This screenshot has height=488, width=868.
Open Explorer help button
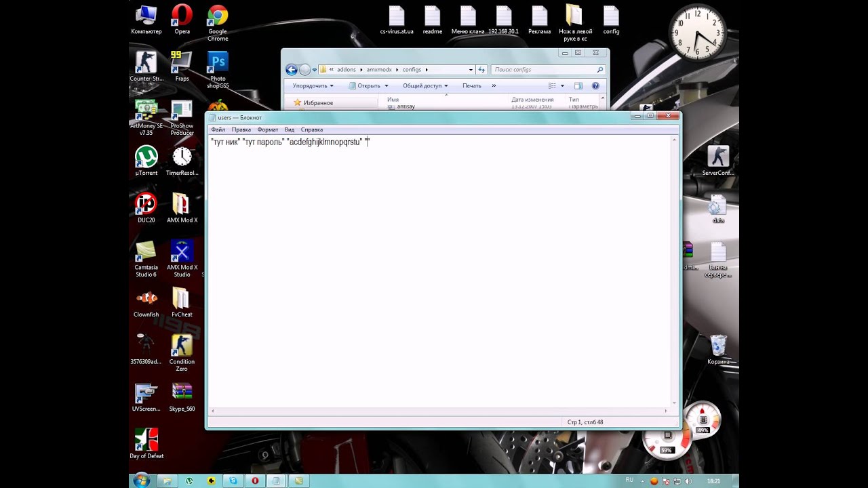[x=595, y=86]
